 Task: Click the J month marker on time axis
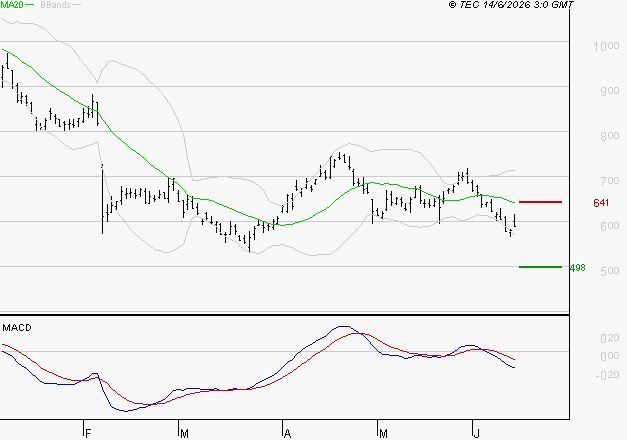click(x=476, y=434)
